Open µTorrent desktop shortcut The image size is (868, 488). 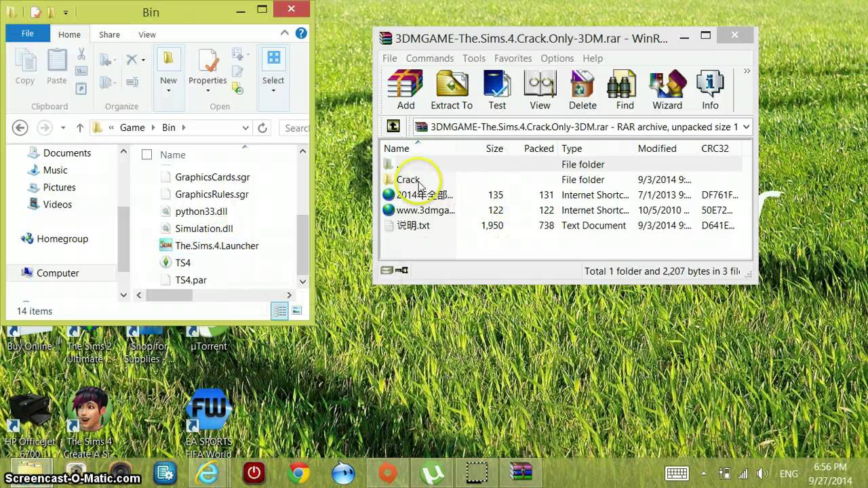[208, 338]
